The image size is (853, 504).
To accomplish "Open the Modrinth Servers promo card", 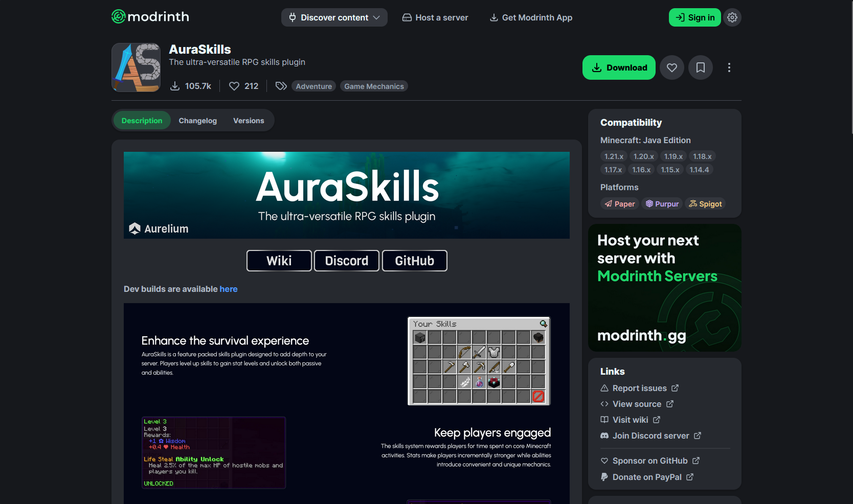I will click(665, 288).
